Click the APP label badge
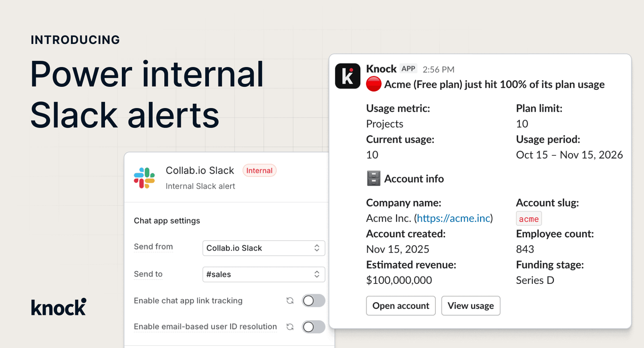This screenshot has height=348, width=644. (408, 69)
